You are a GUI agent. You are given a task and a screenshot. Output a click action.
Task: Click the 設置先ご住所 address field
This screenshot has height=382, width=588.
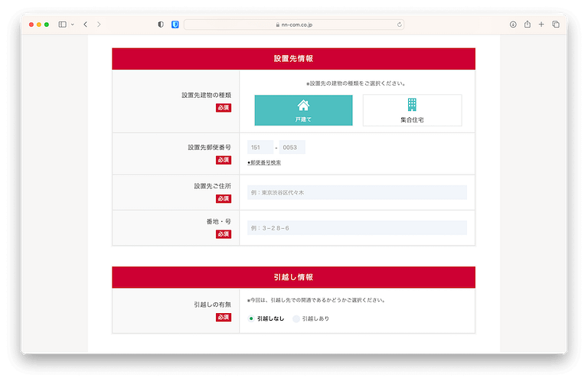[x=357, y=193]
